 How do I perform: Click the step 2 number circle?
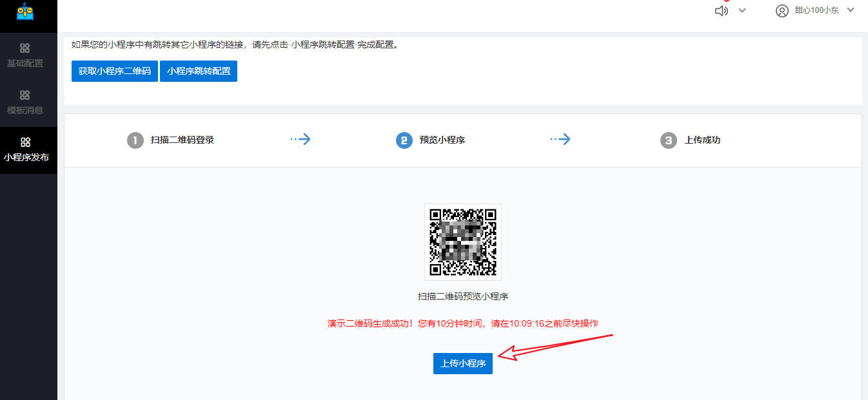(x=404, y=140)
